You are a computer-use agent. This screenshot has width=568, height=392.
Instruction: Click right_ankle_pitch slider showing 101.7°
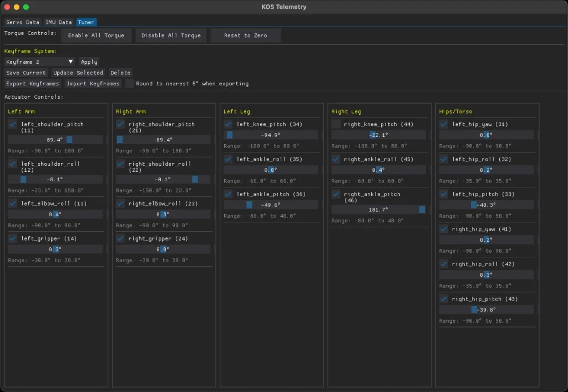tap(378, 210)
